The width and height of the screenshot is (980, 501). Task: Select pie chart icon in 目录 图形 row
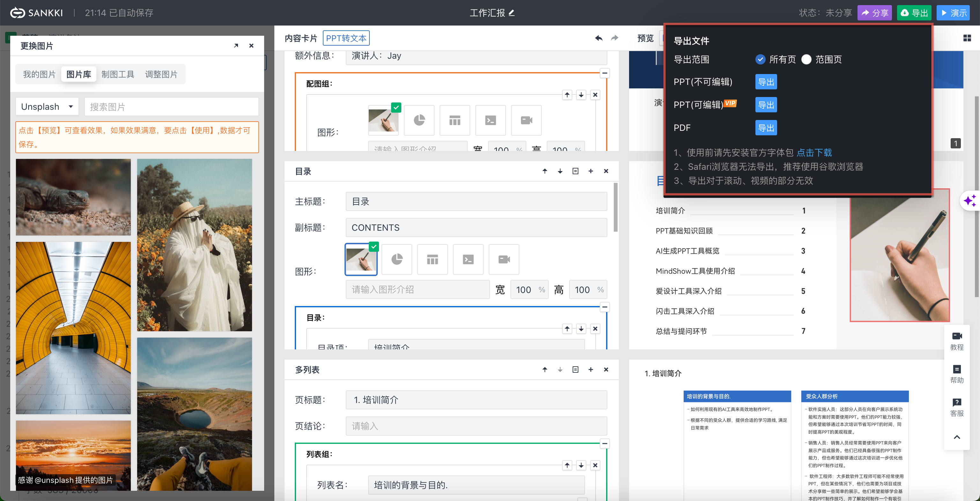click(397, 259)
